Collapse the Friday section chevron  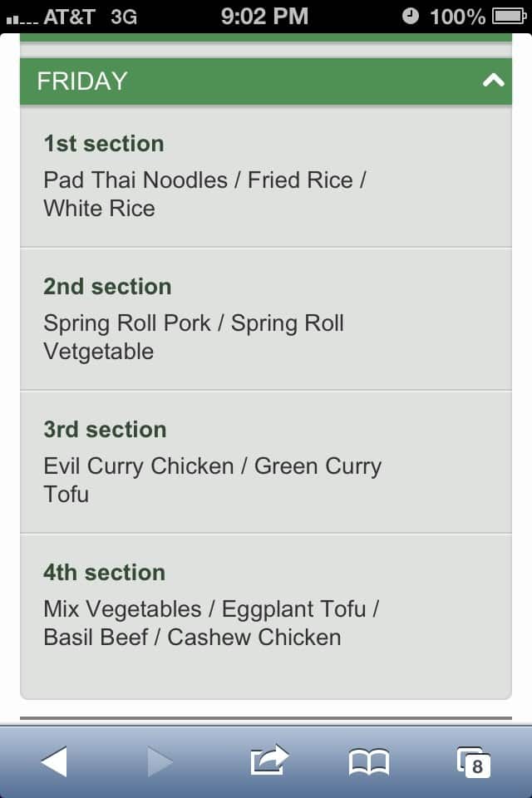[493, 81]
